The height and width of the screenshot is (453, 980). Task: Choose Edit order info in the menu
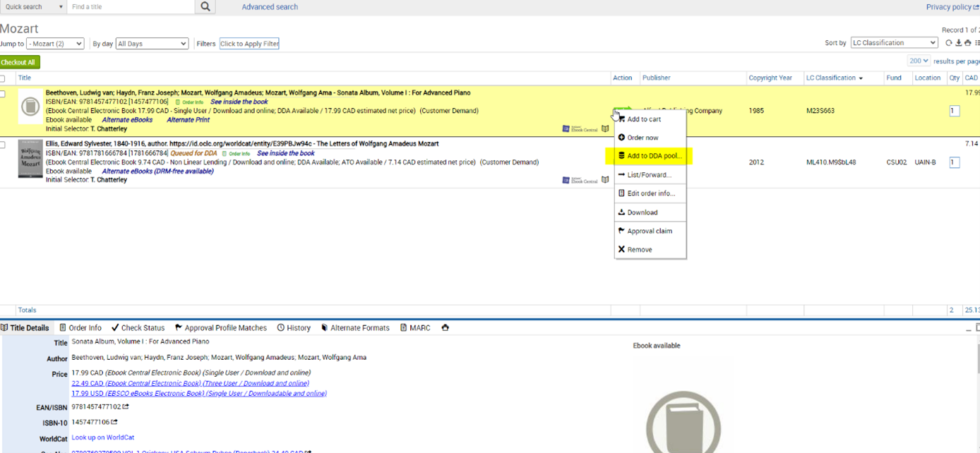(650, 193)
